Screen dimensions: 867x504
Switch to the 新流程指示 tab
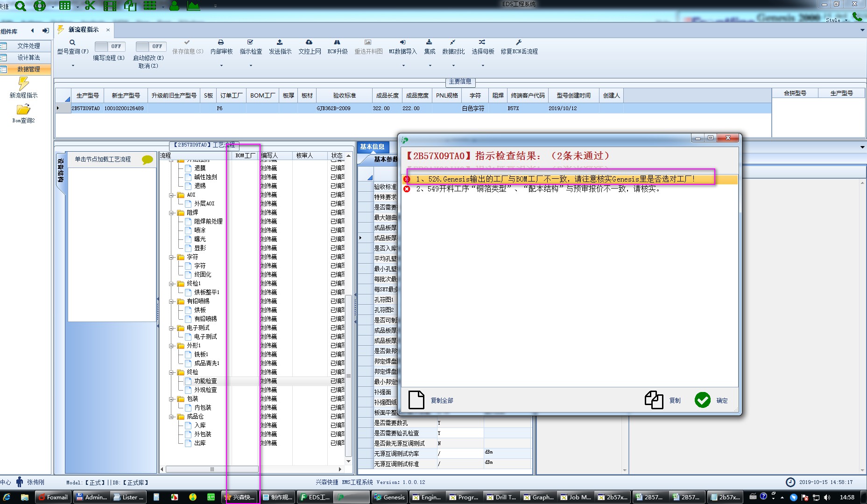83,30
